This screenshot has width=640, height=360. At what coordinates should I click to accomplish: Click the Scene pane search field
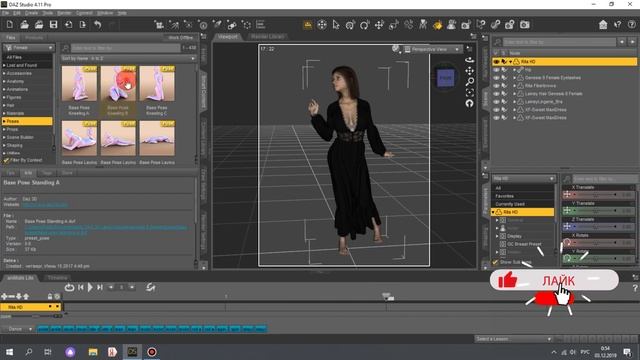click(559, 42)
